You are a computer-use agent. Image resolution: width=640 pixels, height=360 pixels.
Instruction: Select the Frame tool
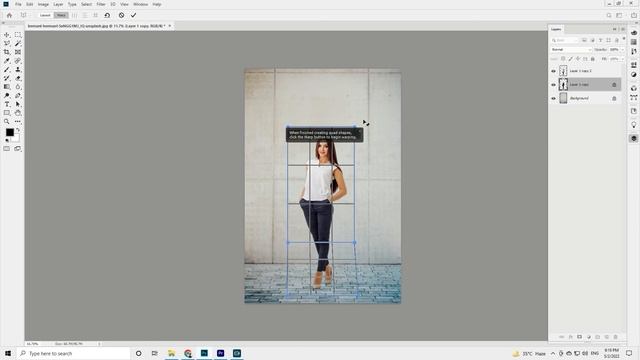pos(18,52)
